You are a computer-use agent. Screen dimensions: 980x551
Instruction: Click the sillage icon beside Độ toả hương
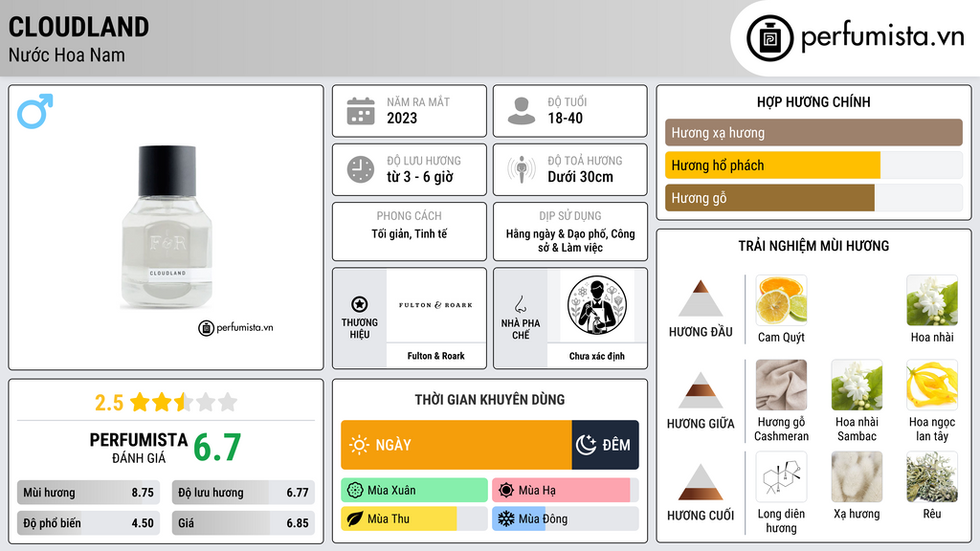[522, 169]
